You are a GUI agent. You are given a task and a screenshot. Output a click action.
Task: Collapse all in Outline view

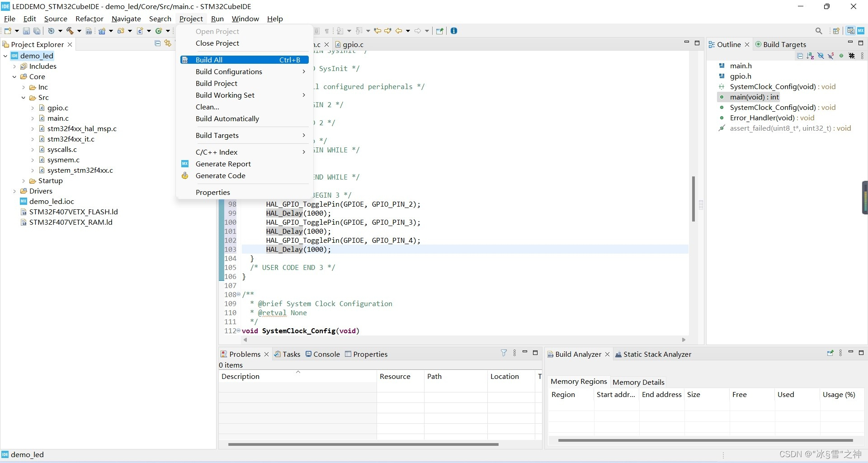[x=800, y=56]
